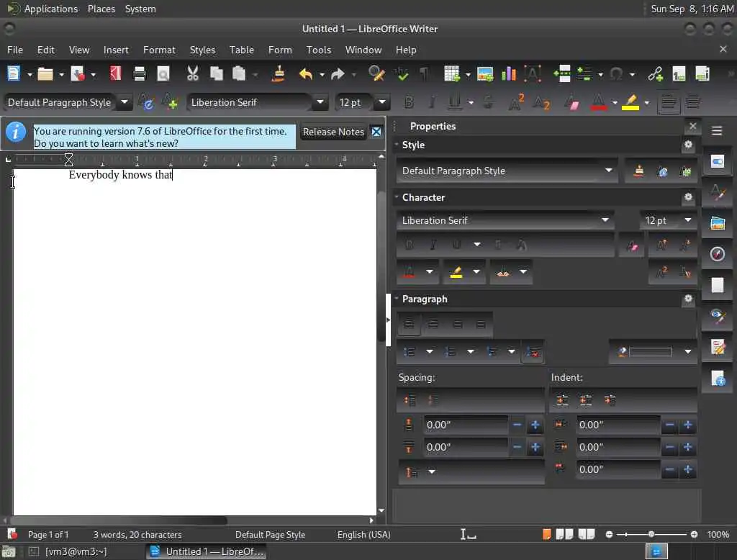Collapse the Character section in Properties
737x560 pixels.
pos(397,197)
